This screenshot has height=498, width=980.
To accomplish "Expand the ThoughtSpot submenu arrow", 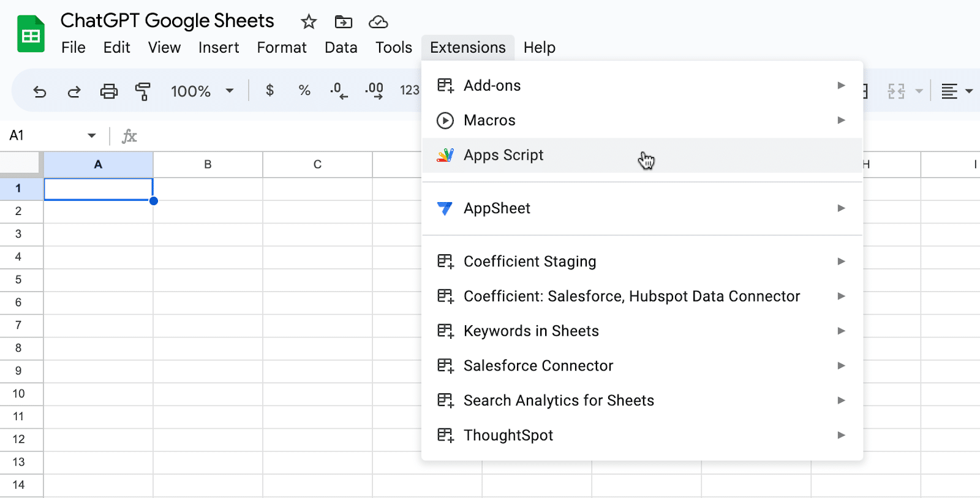I will click(842, 435).
